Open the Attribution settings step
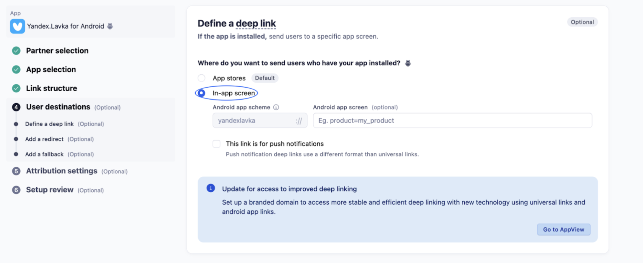644x263 pixels. 62,171
